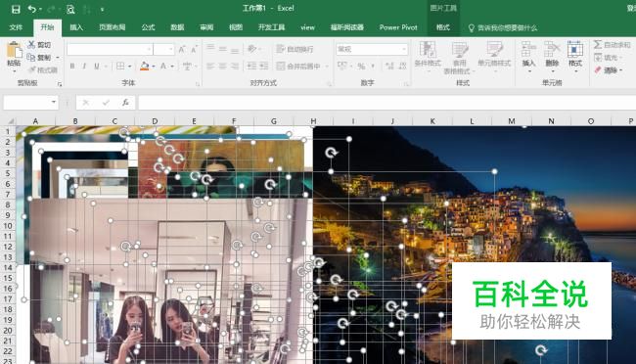This screenshot has height=364, width=636.
Task: Expand 条件格式 conditional formatting menu
Action: (428, 57)
